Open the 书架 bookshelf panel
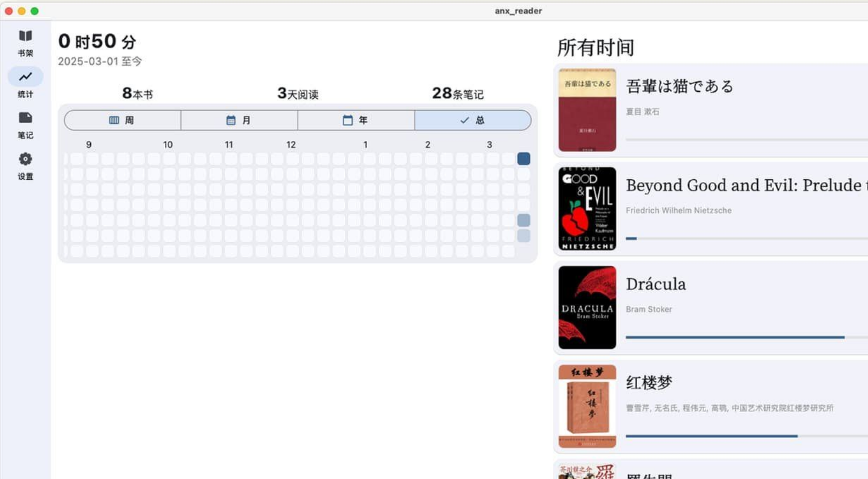 click(26, 43)
